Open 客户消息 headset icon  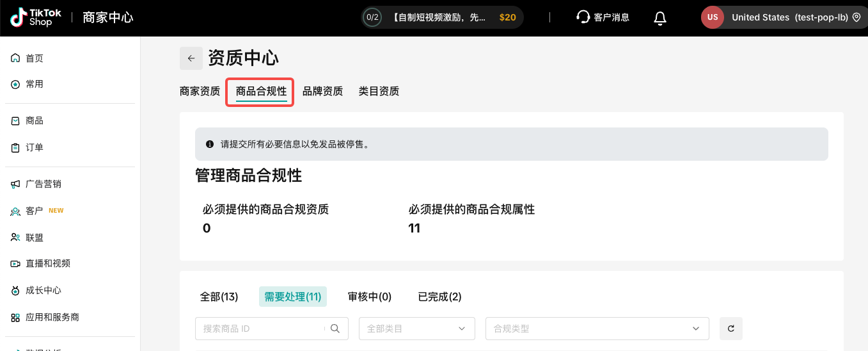click(x=583, y=17)
